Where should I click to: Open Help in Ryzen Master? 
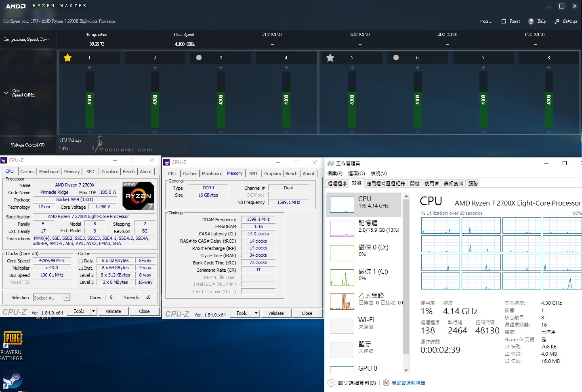click(537, 21)
